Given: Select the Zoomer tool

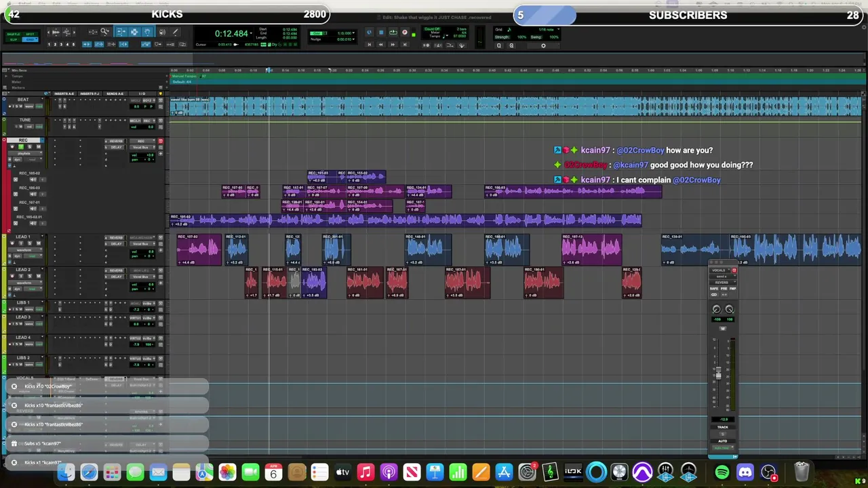Looking at the screenshot, I should tap(105, 32).
